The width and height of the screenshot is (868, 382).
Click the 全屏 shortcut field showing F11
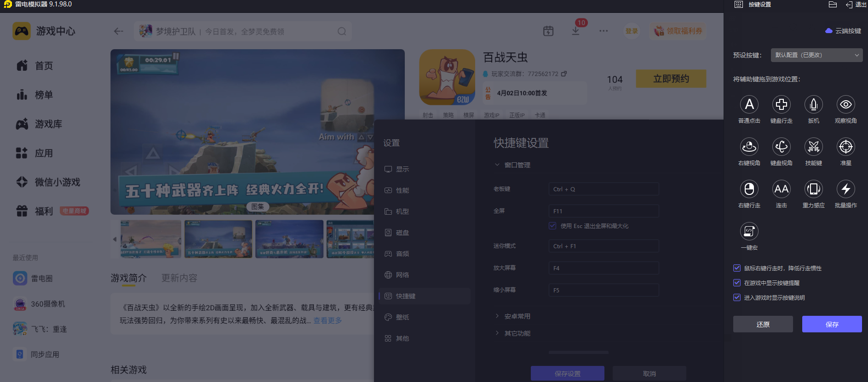click(x=604, y=211)
